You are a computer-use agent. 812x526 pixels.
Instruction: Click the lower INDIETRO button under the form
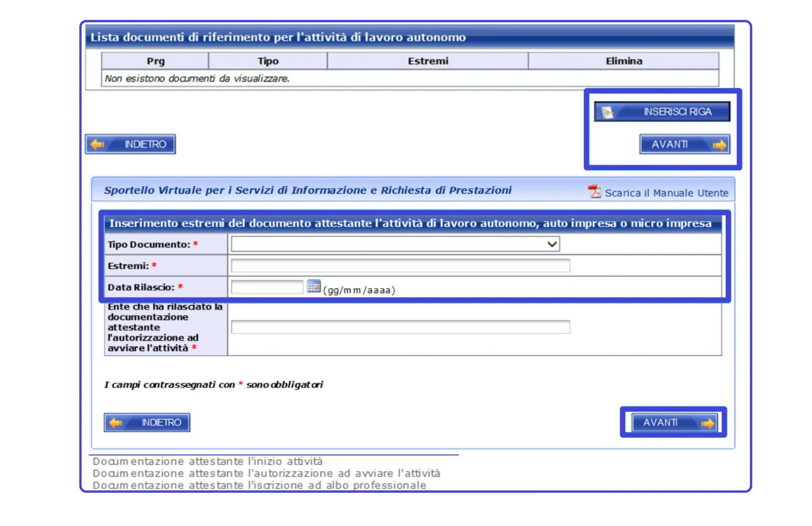147,422
